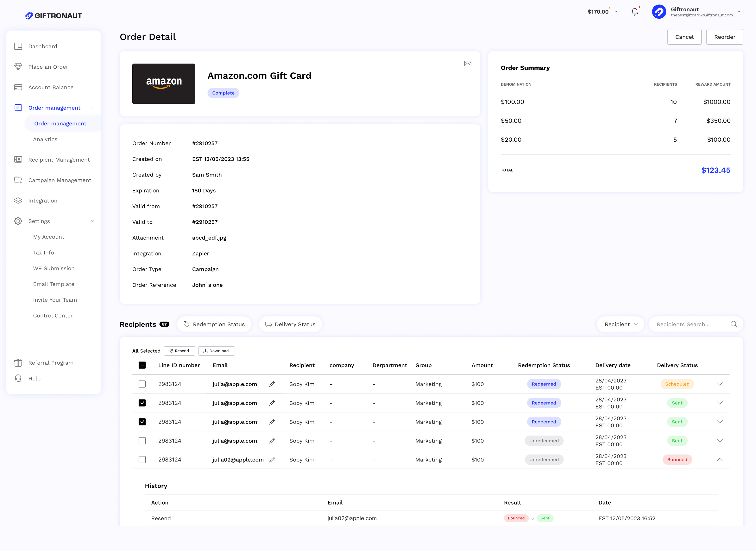Open Help via headset icon
The image size is (756, 551).
coord(18,378)
